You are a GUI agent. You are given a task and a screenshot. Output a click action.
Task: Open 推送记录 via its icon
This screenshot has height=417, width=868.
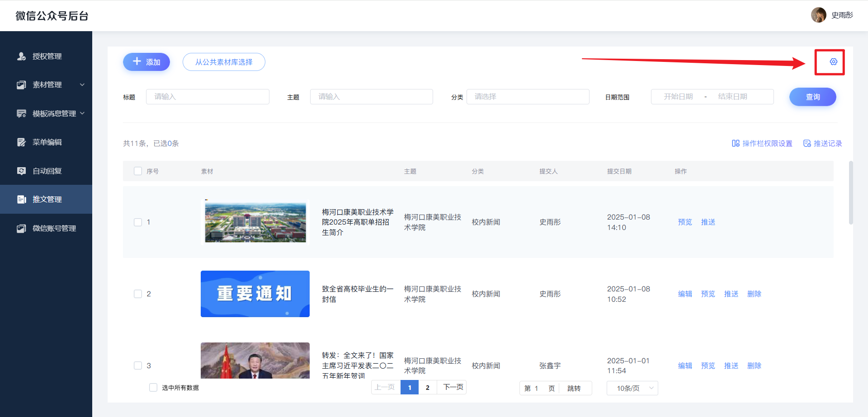807,143
